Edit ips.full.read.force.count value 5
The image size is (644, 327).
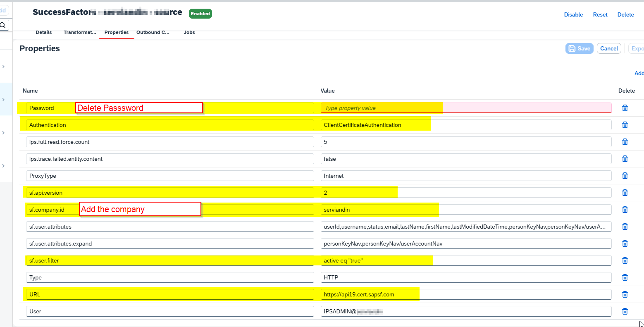point(466,142)
